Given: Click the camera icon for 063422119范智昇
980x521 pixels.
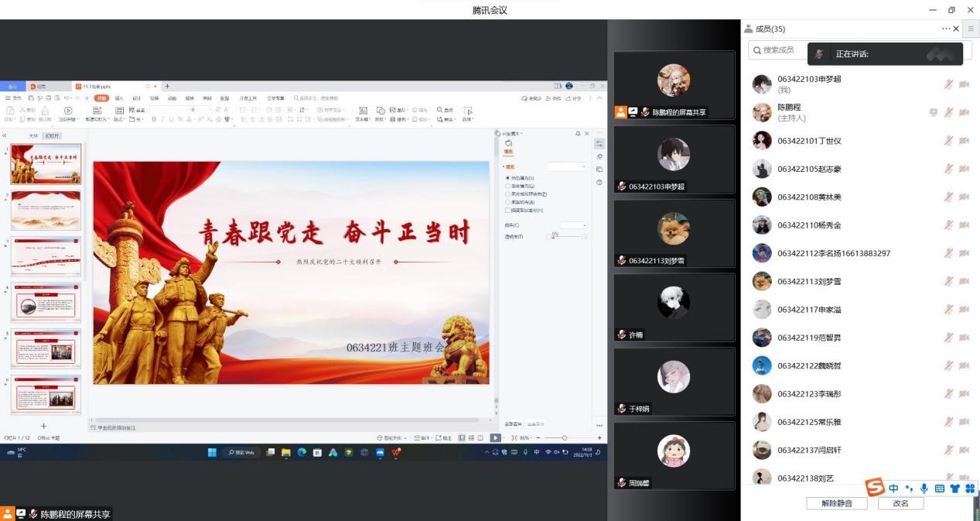Looking at the screenshot, I should pyautogui.click(x=964, y=338).
